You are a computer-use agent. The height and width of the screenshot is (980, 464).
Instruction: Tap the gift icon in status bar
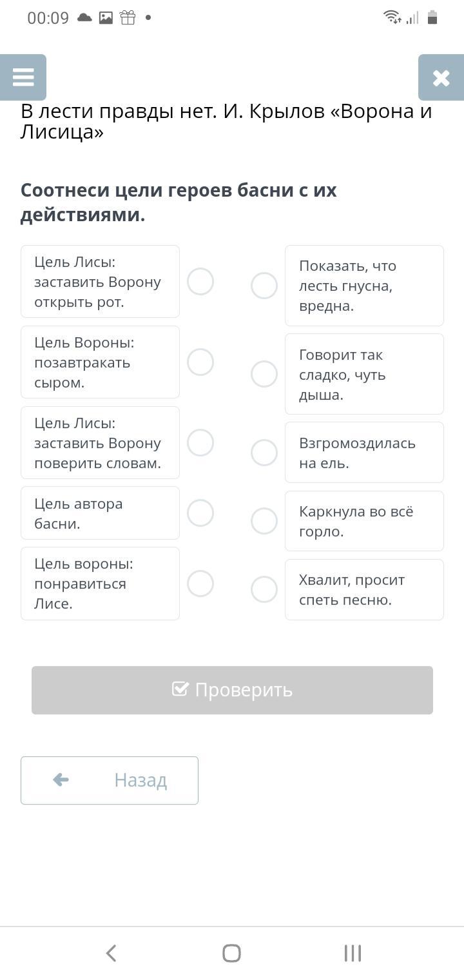pyautogui.click(x=128, y=18)
